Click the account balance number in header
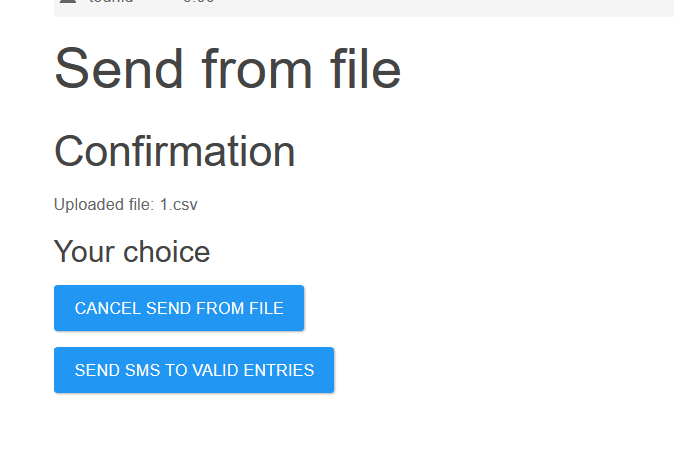Screen dimensions: 674x452 198,2
